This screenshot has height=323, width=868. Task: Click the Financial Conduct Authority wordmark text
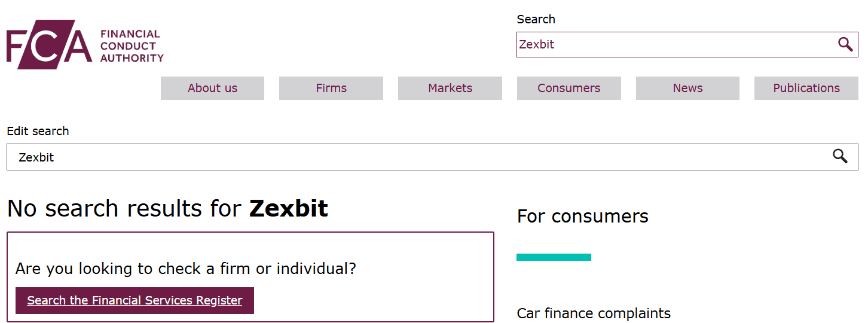coord(132,46)
